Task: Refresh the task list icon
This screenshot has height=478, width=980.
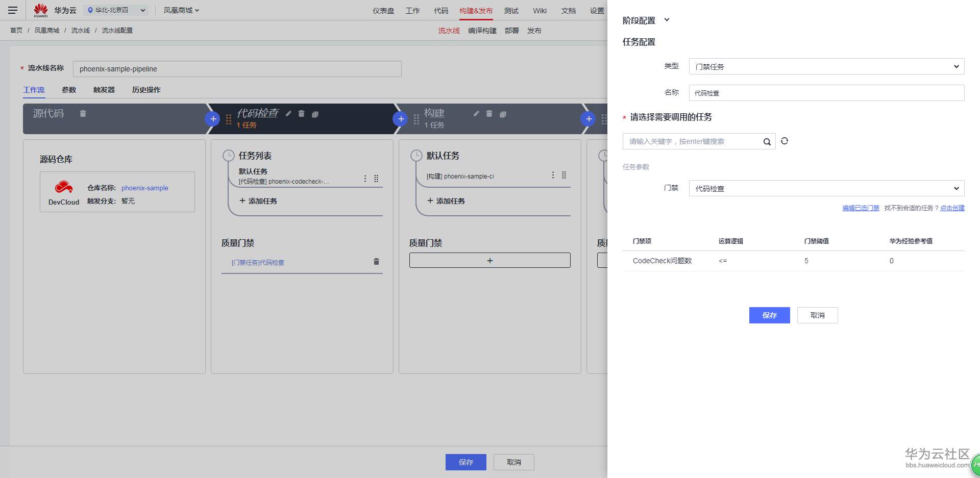Action: pyautogui.click(x=785, y=141)
